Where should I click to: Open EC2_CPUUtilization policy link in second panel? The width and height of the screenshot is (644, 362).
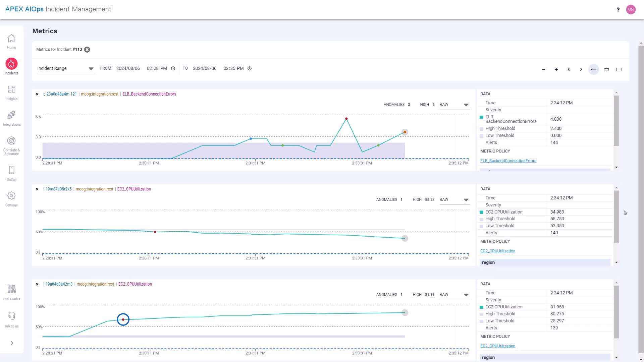[x=498, y=251]
